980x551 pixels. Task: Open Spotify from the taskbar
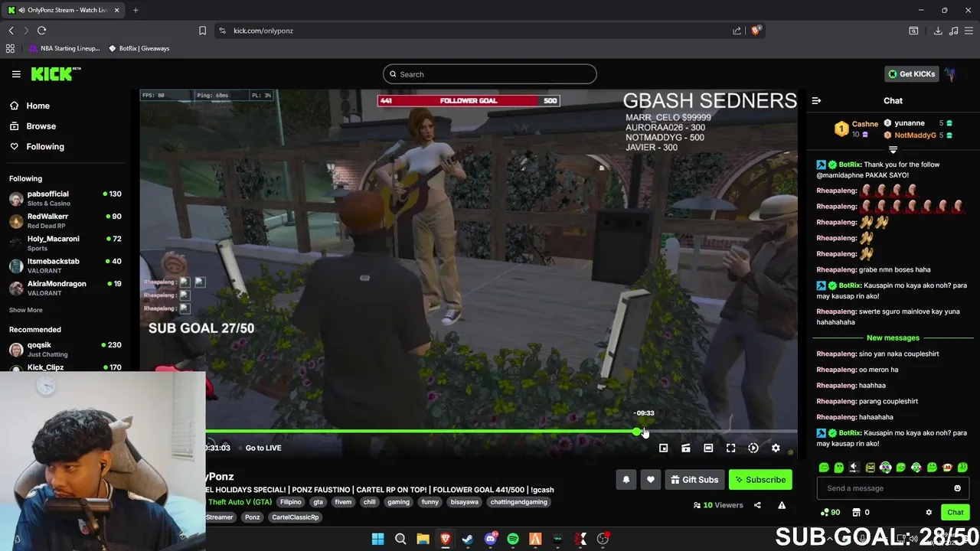pos(513,539)
